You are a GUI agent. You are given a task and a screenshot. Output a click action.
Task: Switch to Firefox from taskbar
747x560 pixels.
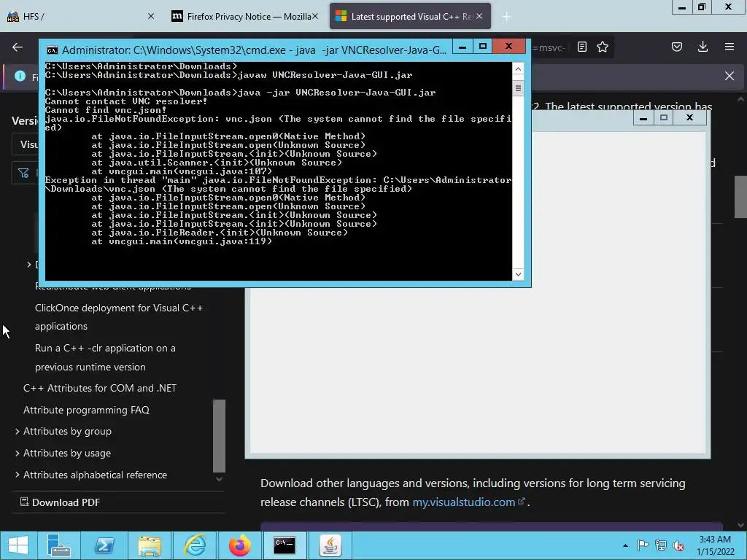pyautogui.click(x=239, y=545)
